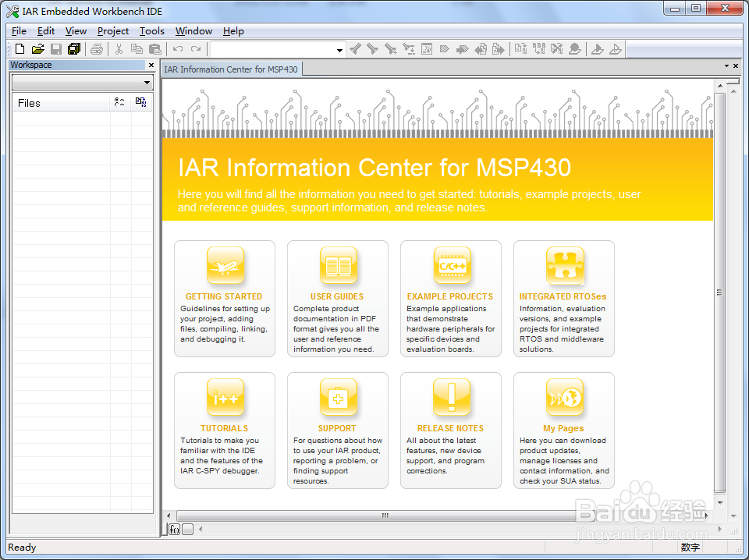Open the Window menu
Viewport: 749px width, 560px height.
[193, 31]
